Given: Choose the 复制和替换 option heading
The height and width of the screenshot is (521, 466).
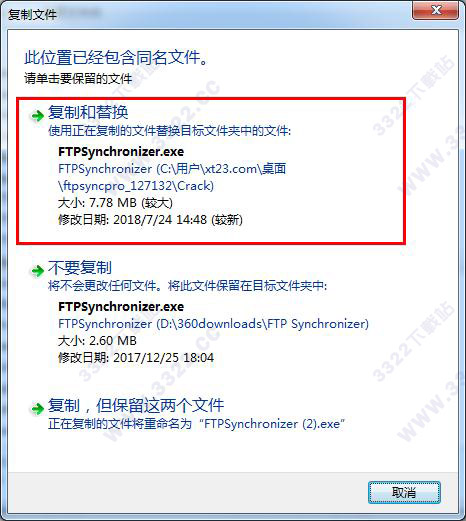Looking at the screenshot, I should tap(88, 112).
